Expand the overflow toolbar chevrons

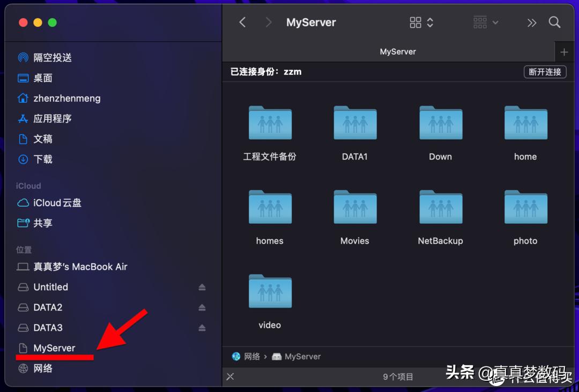point(531,22)
